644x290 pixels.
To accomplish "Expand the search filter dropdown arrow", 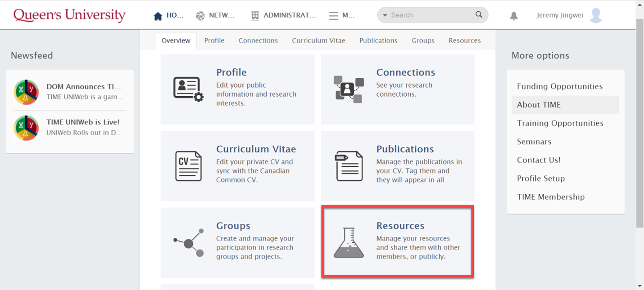I will [385, 15].
